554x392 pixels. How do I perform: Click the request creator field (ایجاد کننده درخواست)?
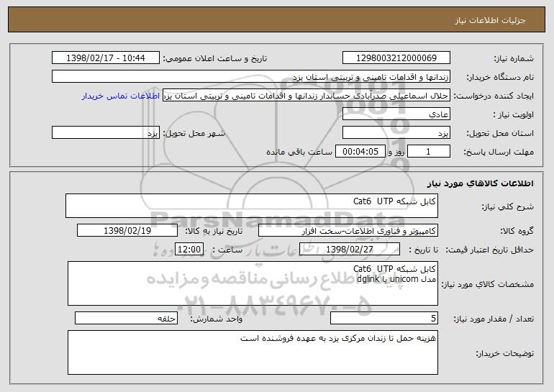click(306, 96)
